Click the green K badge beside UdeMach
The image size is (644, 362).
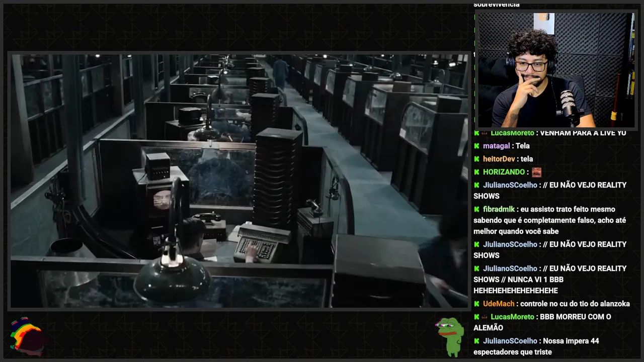476,304
